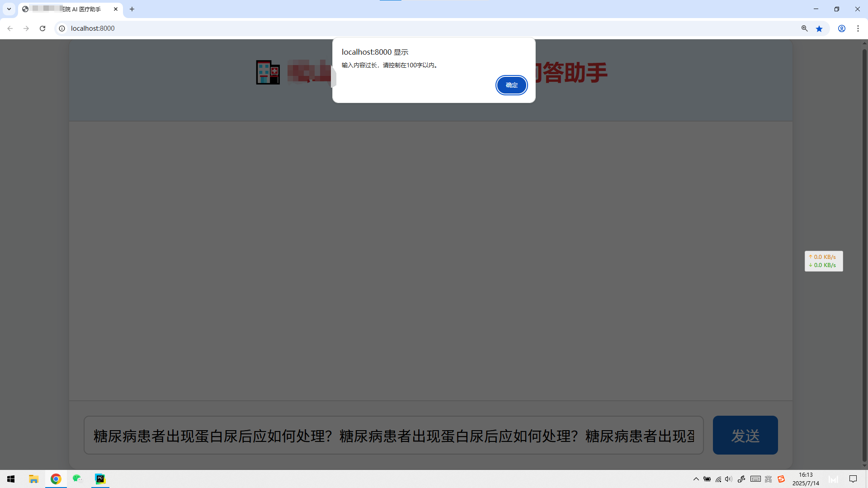Open Chrome profile avatar

tap(842, 28)
